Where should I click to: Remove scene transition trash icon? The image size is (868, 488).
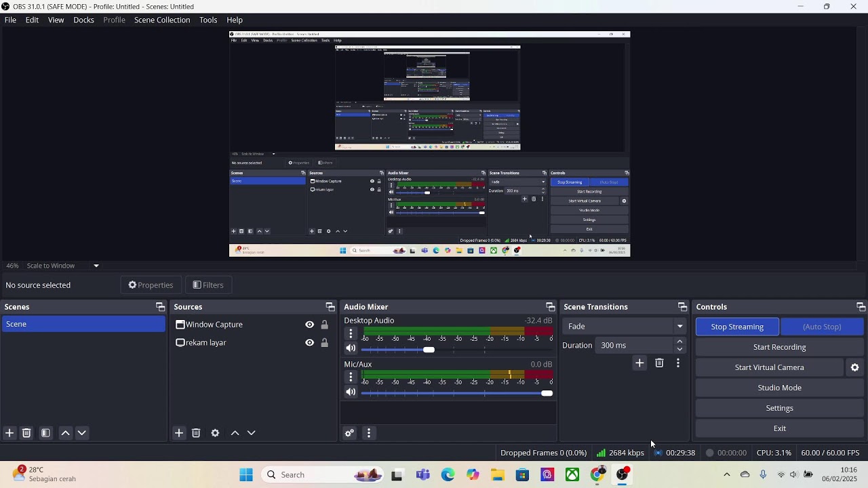(x=659, y=363)
